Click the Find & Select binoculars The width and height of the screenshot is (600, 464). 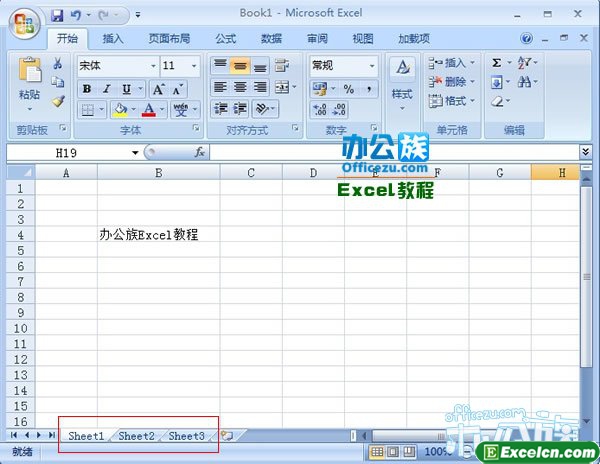(524, 82)
